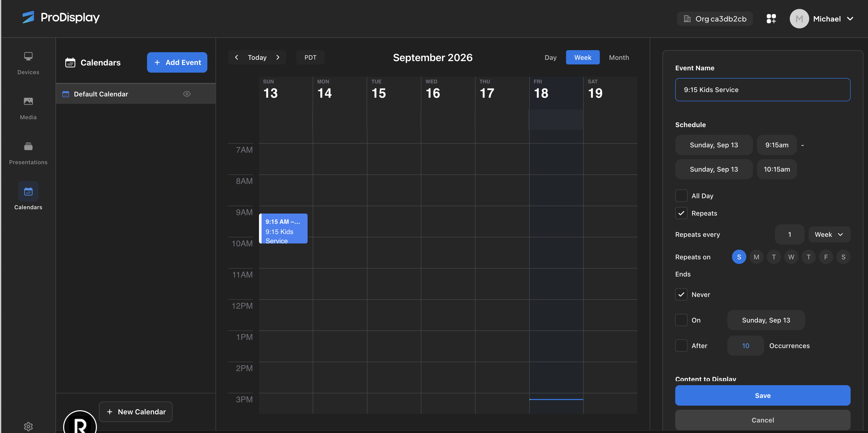868x433 pixels.
Task: Open the 10:15am end time picker
Action: click(x=777, y=169)
